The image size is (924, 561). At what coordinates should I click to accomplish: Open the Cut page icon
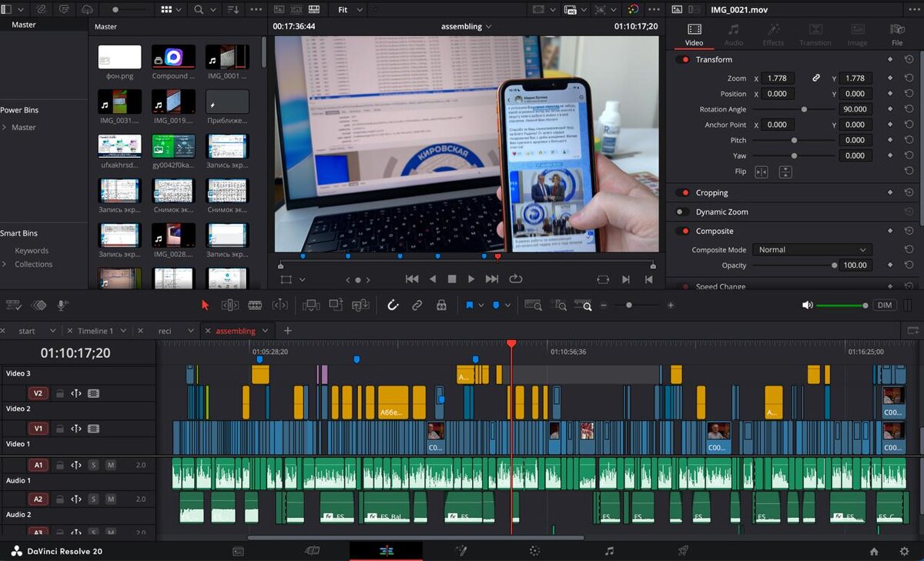click(x=312, y=551)
